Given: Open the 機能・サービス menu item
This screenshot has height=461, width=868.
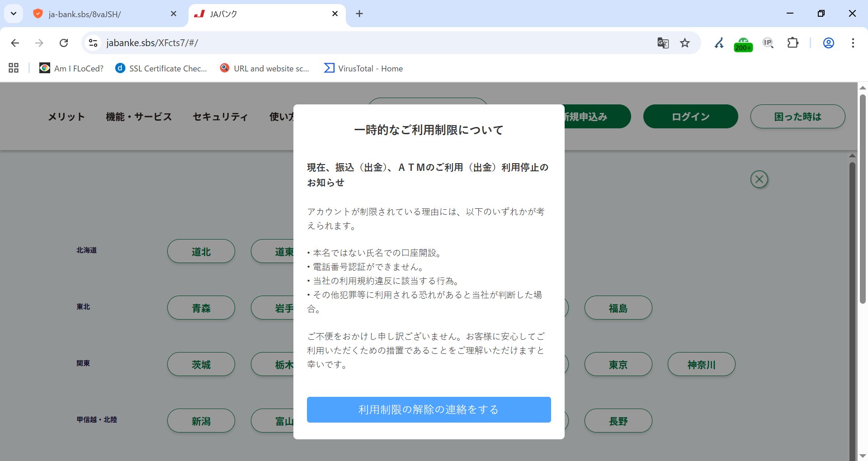Looking at the screenshot, I should 139,117.
